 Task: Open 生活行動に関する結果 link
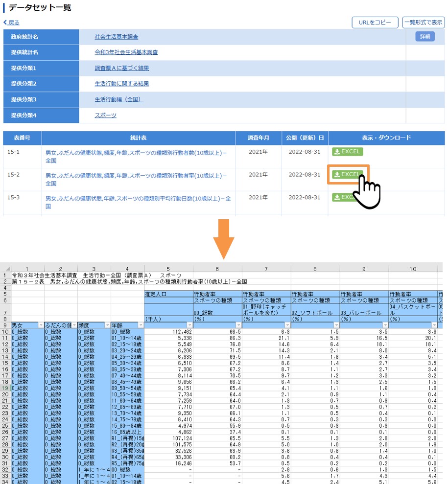point(121,84)
